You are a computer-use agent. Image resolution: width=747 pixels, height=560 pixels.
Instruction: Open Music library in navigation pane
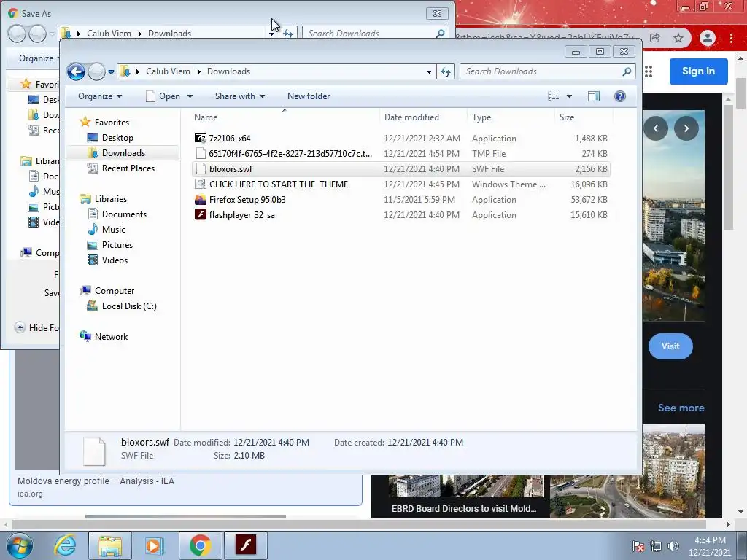[x=113, y=230]
